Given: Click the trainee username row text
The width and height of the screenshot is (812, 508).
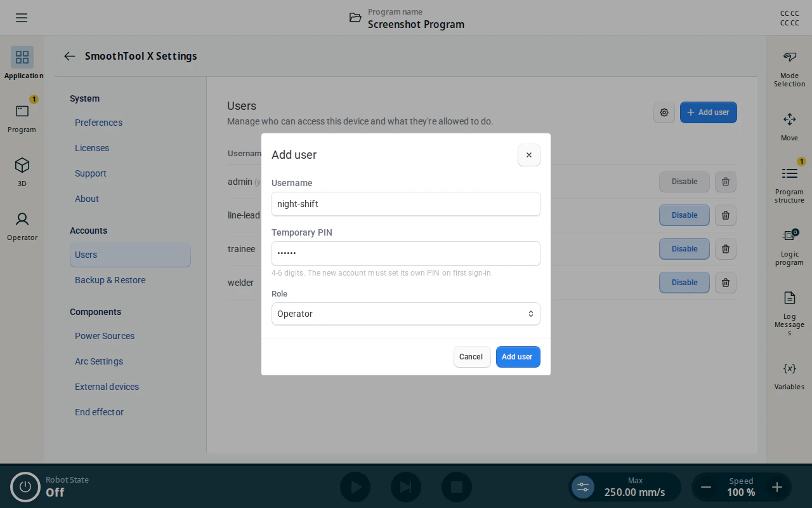Looking at the screenshot, I should tap(241, 249).
